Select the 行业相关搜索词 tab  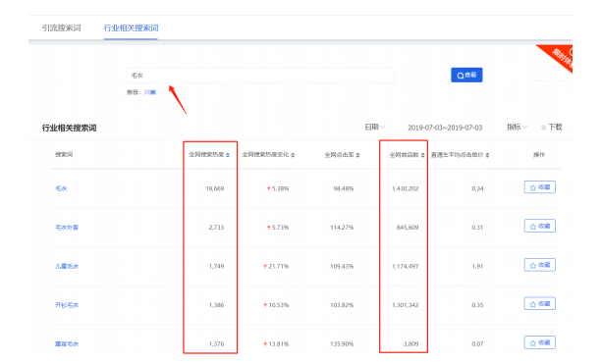tap(131, 27)
